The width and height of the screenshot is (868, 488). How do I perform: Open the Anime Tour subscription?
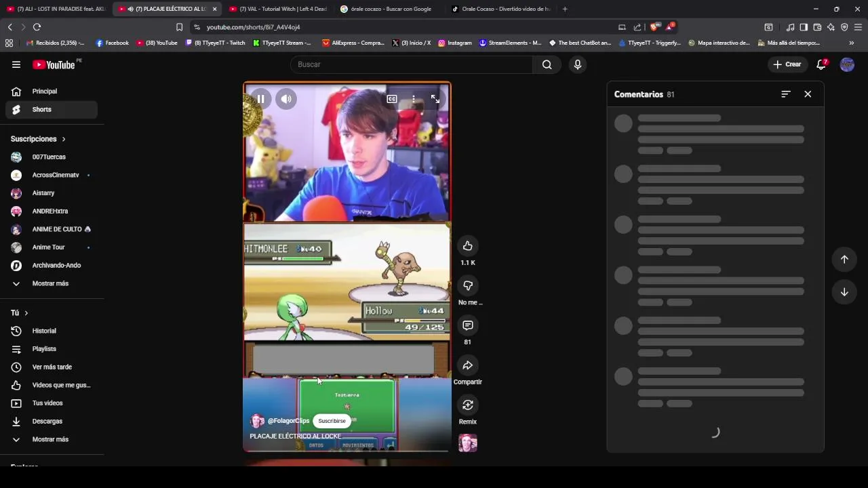pyautogui.click(x=52, y=247)
